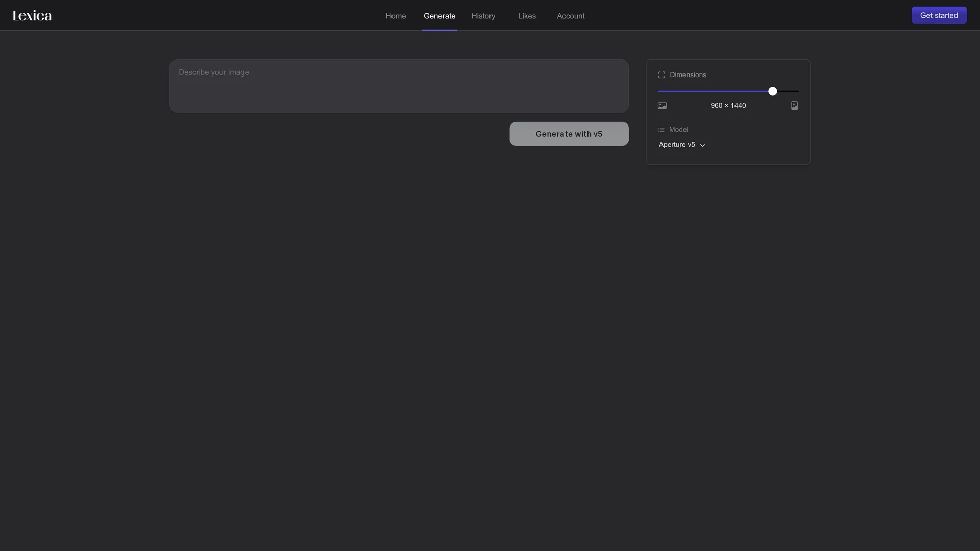The image size is (980, 551).
Task: Open the Account tab
Action: [571, 16]
